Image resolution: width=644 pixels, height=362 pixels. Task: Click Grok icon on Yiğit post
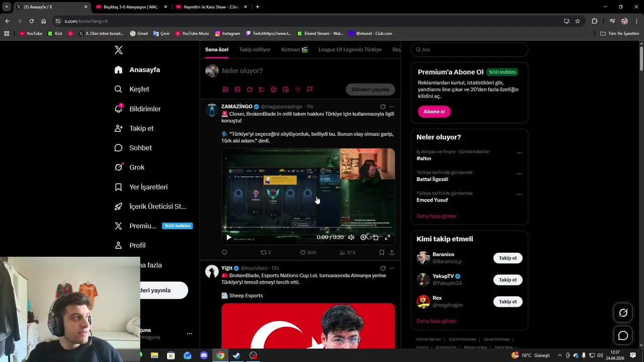[x=383, y=268]
